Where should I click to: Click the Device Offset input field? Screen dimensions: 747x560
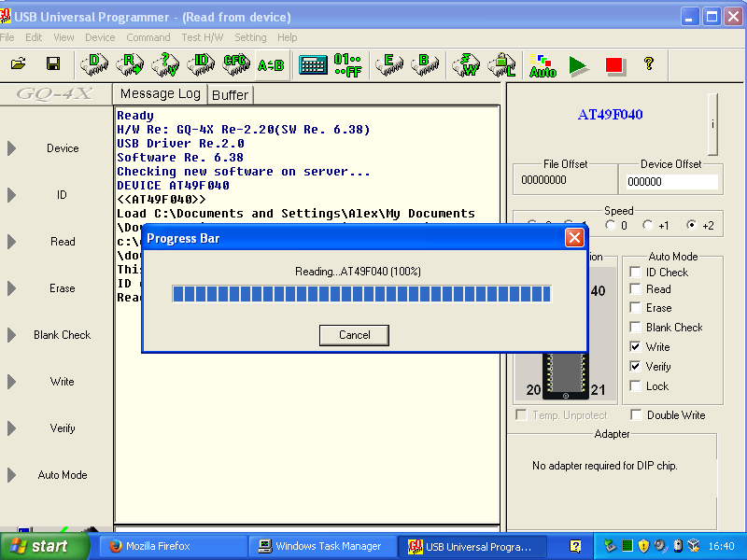click(x=671, y=182)
